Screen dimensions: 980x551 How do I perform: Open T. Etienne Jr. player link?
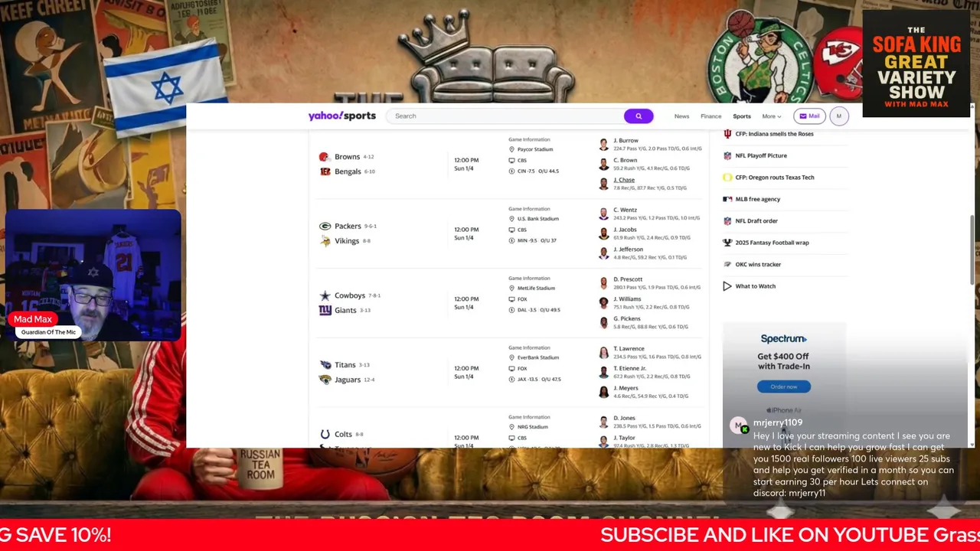click(629, 368)
